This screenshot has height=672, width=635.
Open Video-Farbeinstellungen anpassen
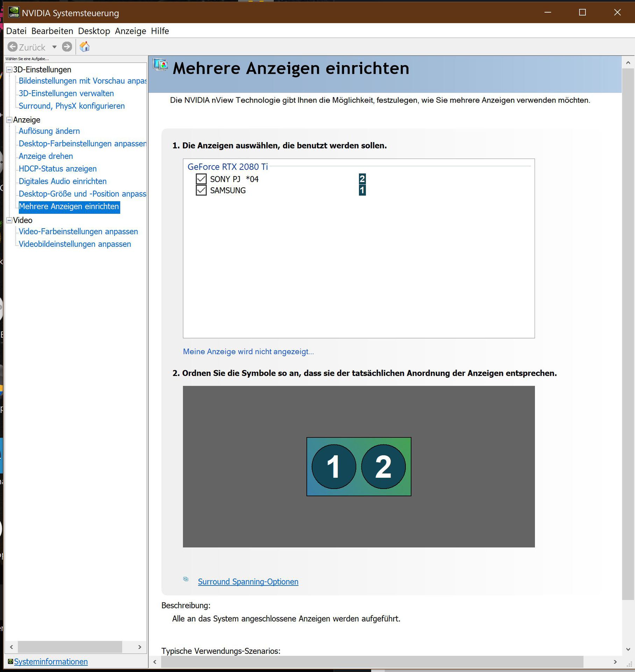(78, 231)
